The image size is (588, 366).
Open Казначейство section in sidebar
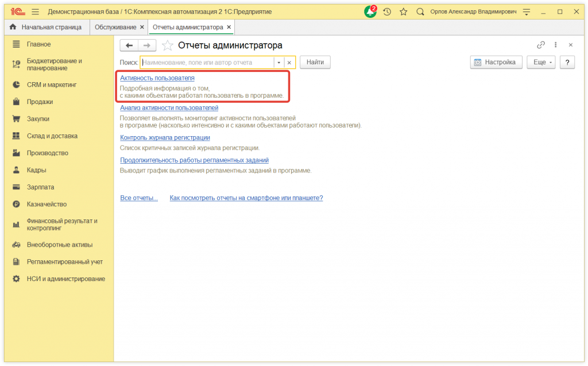click(x=47, y=204)
